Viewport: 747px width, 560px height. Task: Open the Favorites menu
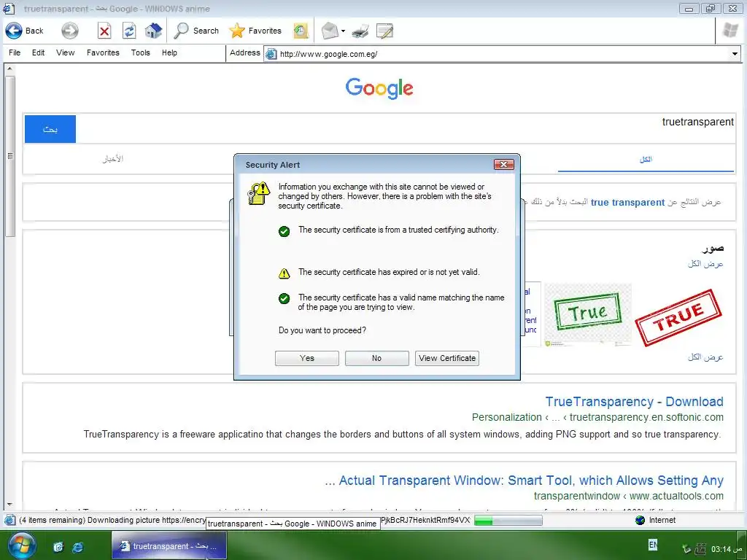(x=103, y=52)
